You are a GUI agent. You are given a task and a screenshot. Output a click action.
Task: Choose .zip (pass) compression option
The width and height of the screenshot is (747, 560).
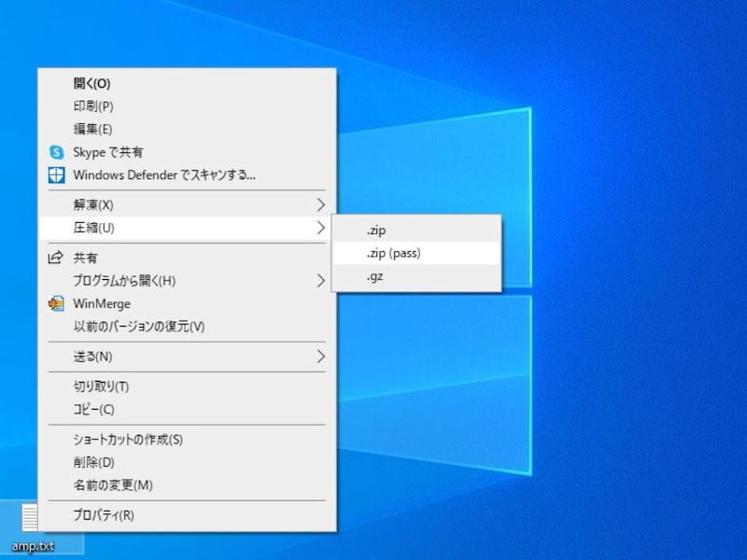click(x=416, y=253)
